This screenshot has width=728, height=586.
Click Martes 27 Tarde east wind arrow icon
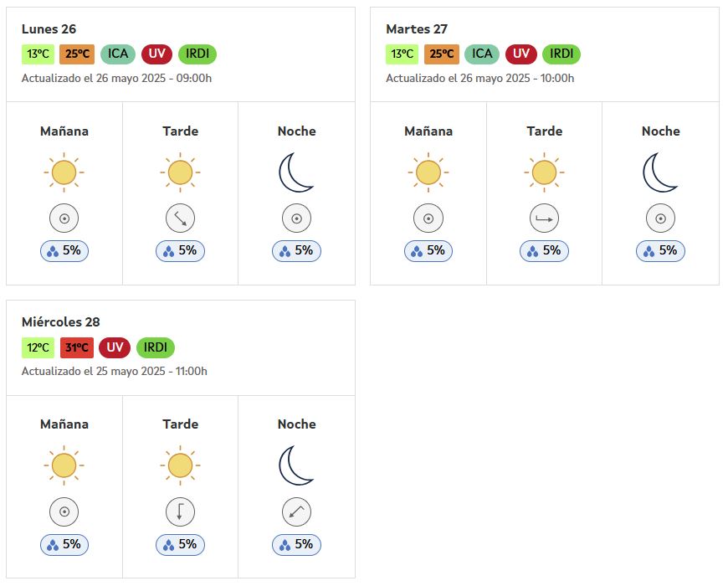pos(544,218)
